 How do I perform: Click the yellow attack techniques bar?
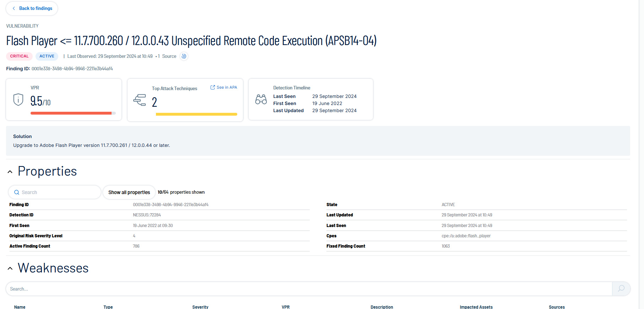click(196, 114)
